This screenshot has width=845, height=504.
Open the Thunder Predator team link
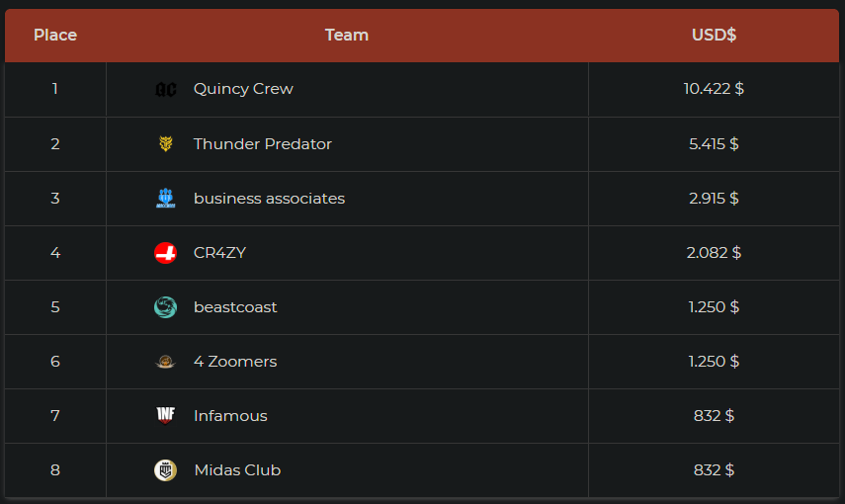(262, 144)
